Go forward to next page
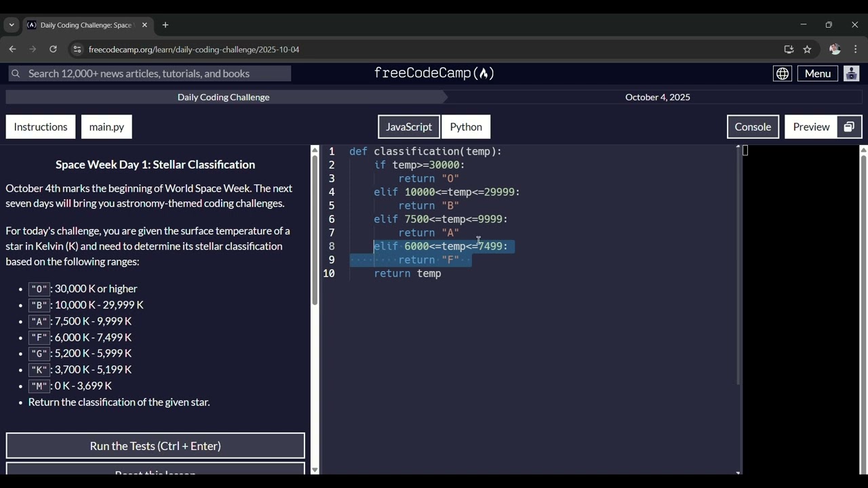The height and width of the screenshot is (488, 868). pyautogui.click(x=33, y=49)
